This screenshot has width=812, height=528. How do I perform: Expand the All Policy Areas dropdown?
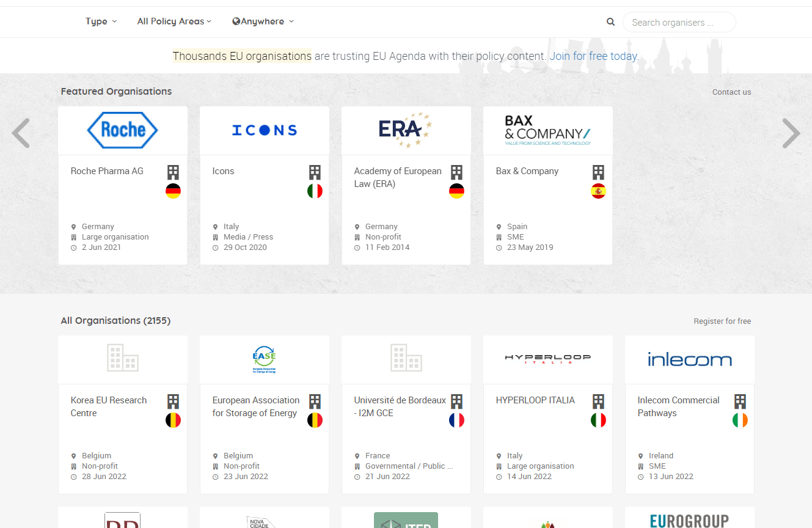point(174,21)
